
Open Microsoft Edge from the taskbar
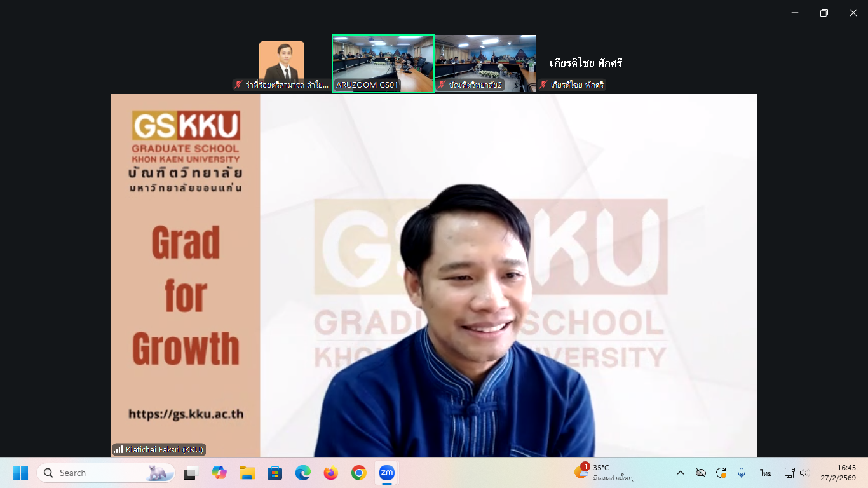coord(302,473)
